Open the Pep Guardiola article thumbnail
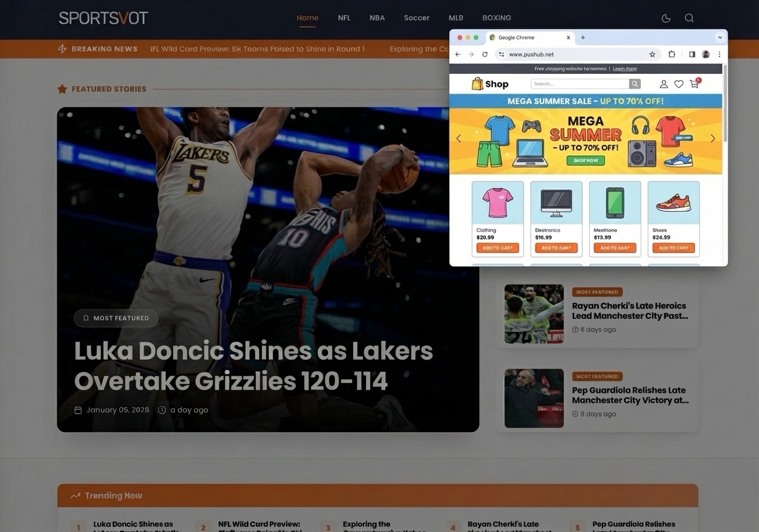The image size is (759, 532). (x=534, y=398)
